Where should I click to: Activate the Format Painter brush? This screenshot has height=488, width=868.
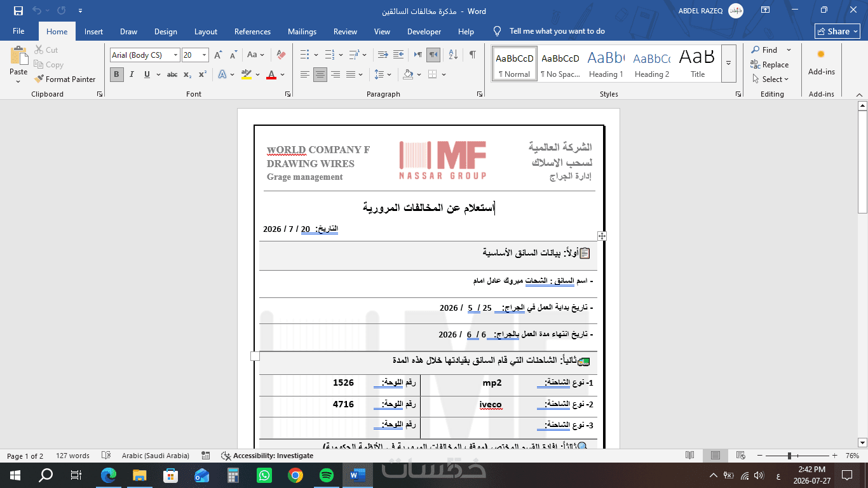tap(64, 79)
